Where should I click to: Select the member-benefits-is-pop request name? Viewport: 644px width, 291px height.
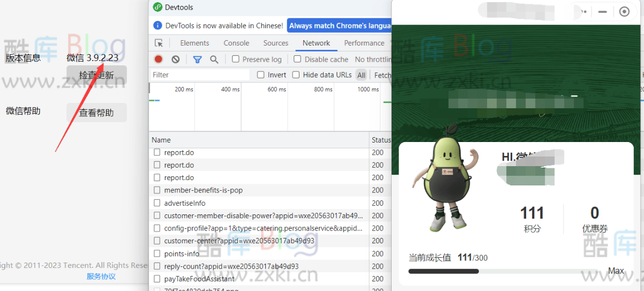(204, 190)
